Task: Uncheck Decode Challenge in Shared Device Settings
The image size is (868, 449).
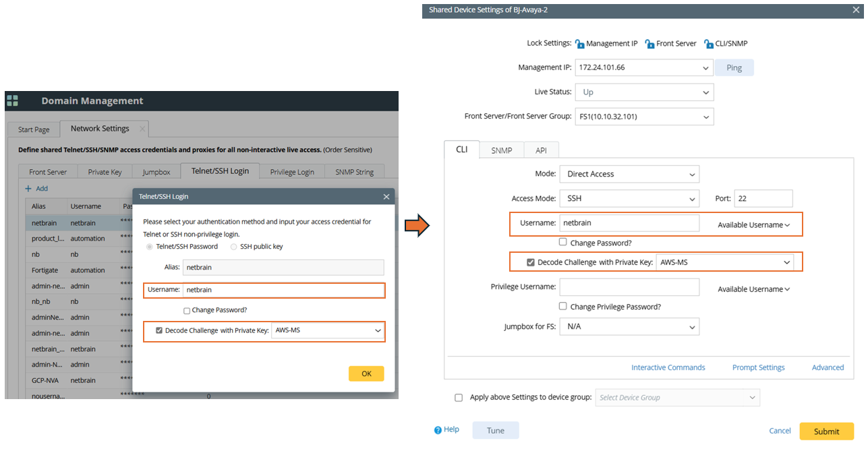Action: tap(531, 262)
